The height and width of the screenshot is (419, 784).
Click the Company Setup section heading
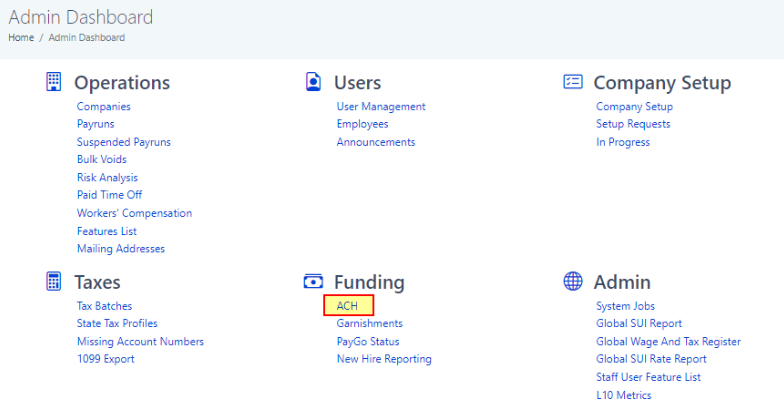[662, 82]
